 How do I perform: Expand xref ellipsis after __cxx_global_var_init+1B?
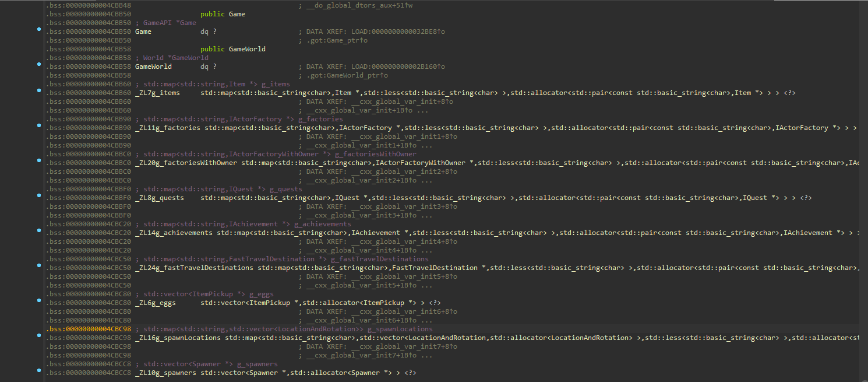[x=424, y=110]
